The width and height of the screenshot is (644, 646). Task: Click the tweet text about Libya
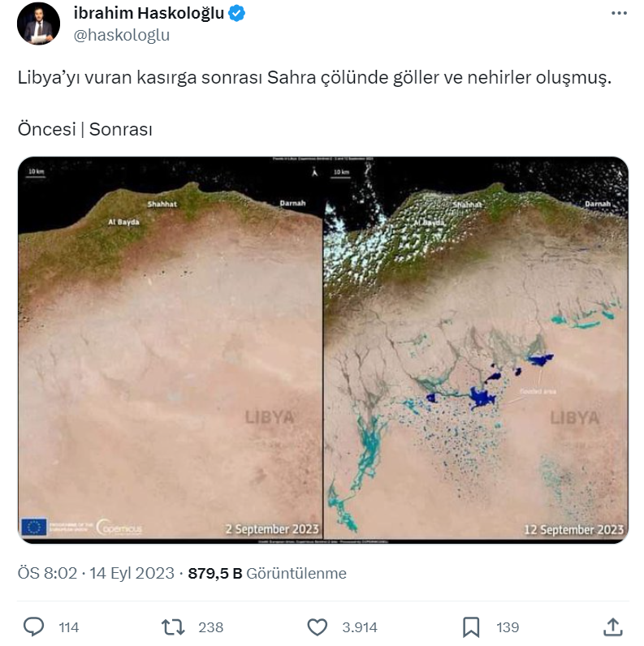click(314, 77)
